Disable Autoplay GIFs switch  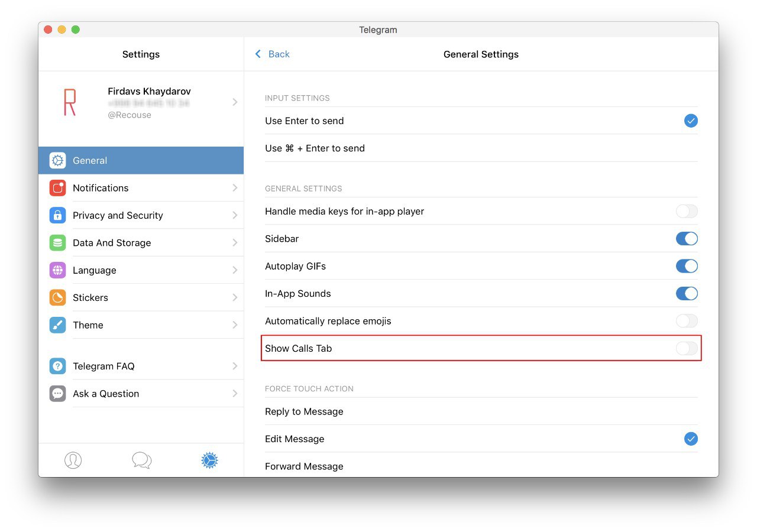tap(687, 266)
